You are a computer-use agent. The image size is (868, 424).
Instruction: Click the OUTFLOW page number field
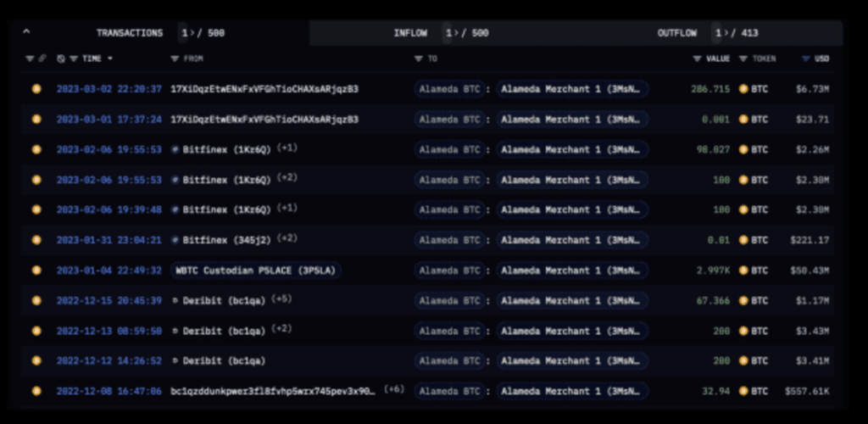pos(719,33)
